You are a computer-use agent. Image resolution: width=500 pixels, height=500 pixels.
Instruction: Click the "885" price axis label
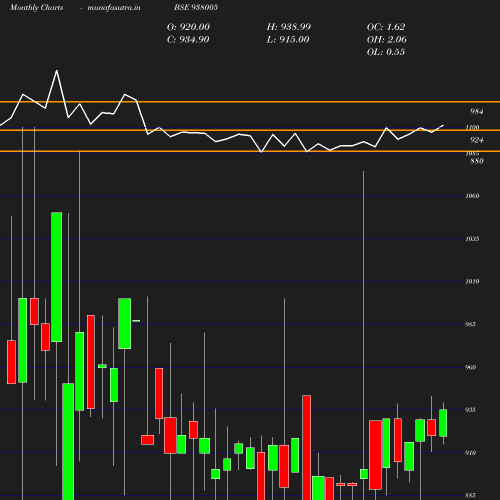[470, 495]
